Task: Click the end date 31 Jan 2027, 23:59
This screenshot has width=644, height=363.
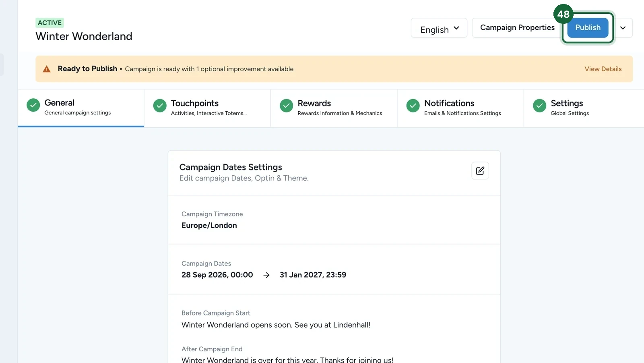Action: coord(313,275)
